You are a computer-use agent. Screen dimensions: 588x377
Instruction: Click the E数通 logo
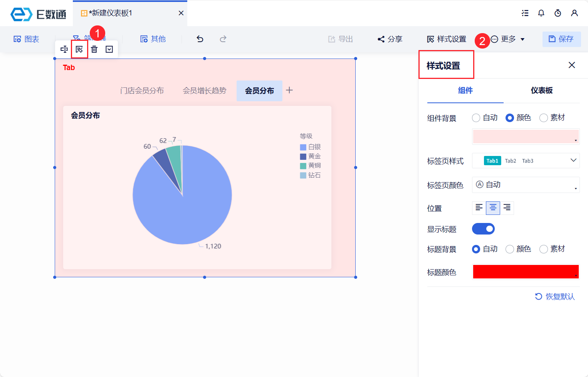(38, 14)
